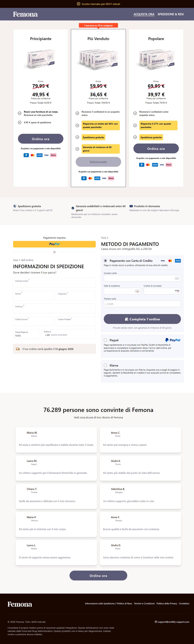Click Klarna icon under Principiante plan
This screenshot has height=644, width=194.
[53, 155]
